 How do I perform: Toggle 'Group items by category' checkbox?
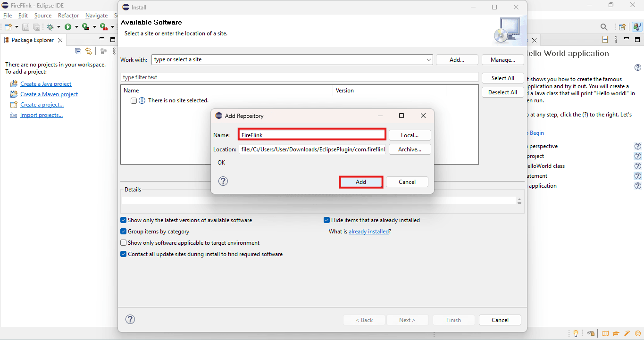point(124,232)
